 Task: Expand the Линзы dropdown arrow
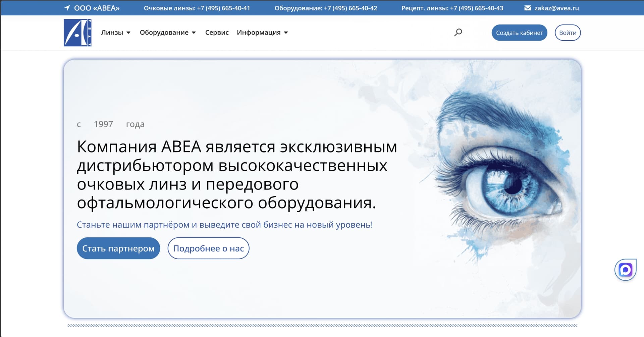click(128, 33)
